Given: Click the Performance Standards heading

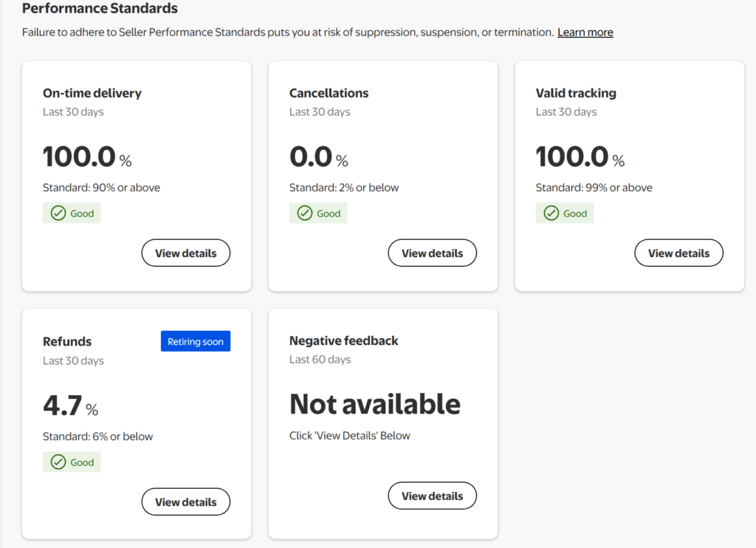Looking at the screenshot, I should tap(100, 9).
